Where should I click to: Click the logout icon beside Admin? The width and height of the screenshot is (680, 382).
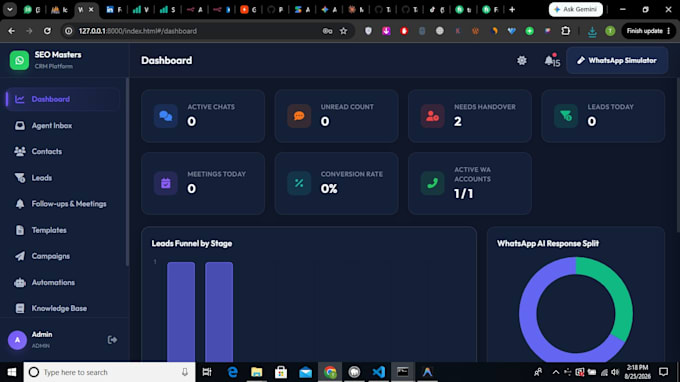pos(112,340)
